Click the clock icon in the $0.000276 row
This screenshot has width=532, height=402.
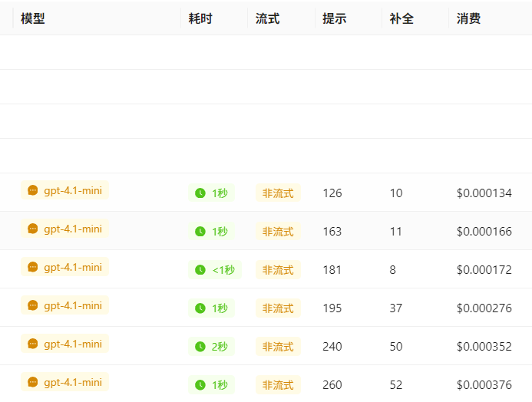coord(200,308)
